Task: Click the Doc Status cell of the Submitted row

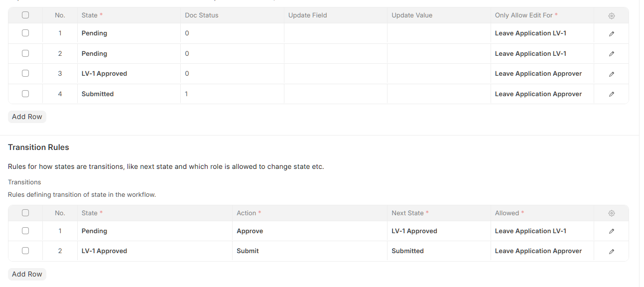Action: click(232, 94)
